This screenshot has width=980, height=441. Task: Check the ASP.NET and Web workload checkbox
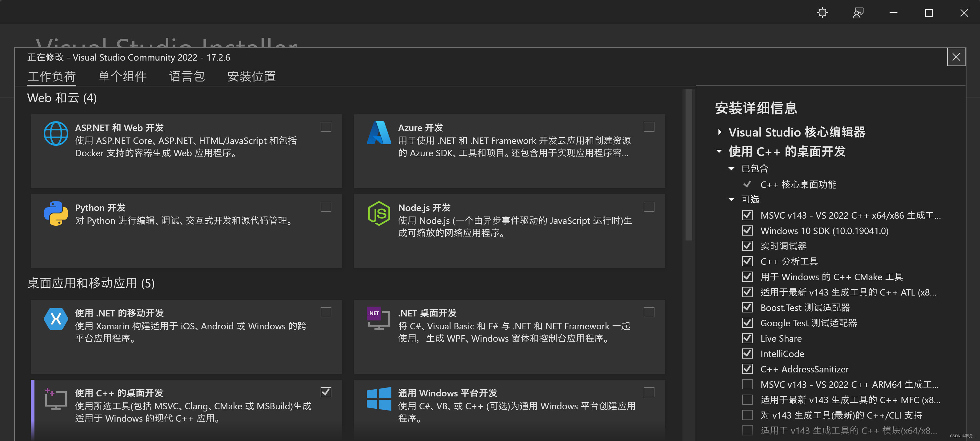326,127
